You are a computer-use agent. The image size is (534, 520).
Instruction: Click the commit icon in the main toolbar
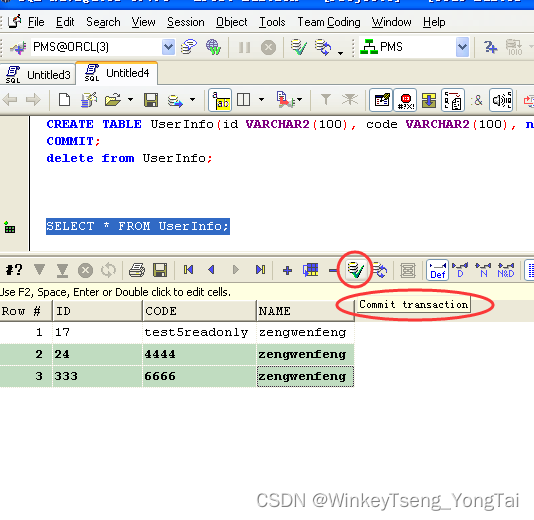pyautogui.click(x=298, y=47)
